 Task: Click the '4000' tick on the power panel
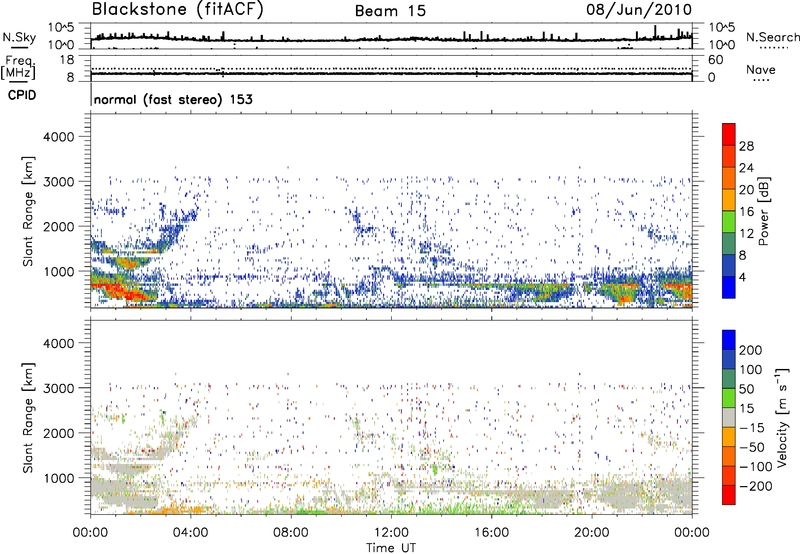click(58, 137)
